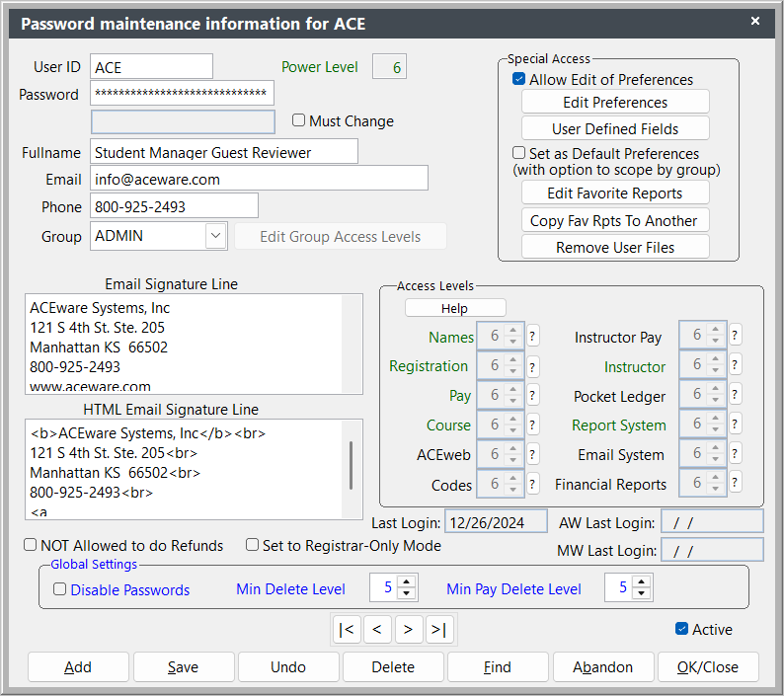
Task: Click the Email input field
Action: pos(259,178)
